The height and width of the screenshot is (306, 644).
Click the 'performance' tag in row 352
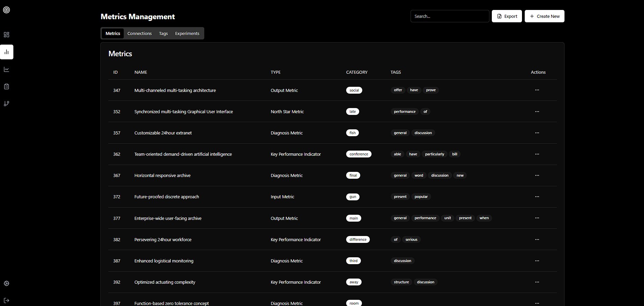click(405, 111)
